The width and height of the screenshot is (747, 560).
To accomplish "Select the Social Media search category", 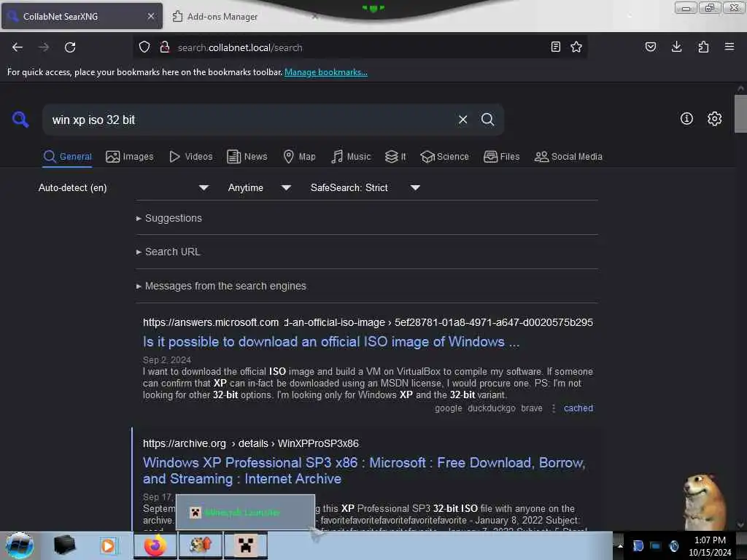I will tap(568, 157).
